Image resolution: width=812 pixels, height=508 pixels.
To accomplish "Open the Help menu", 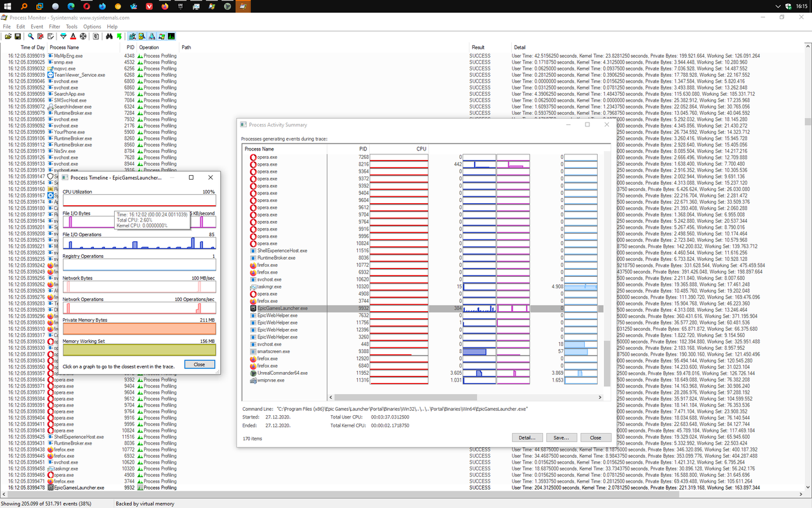I will coord(112,27).
